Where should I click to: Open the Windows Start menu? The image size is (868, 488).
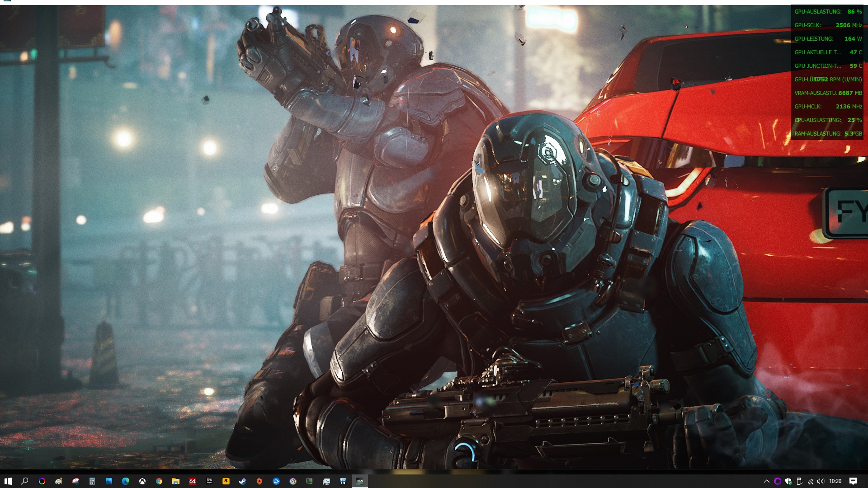click(8, 481)
